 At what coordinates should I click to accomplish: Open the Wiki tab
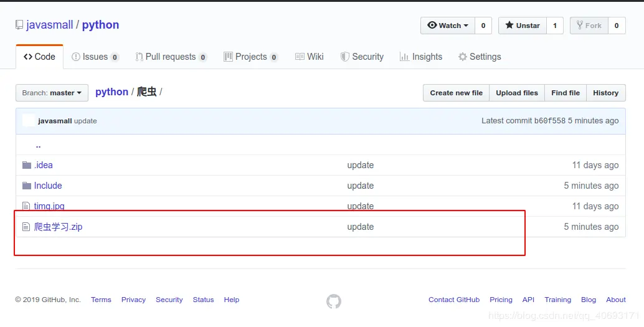pos(310,57)
